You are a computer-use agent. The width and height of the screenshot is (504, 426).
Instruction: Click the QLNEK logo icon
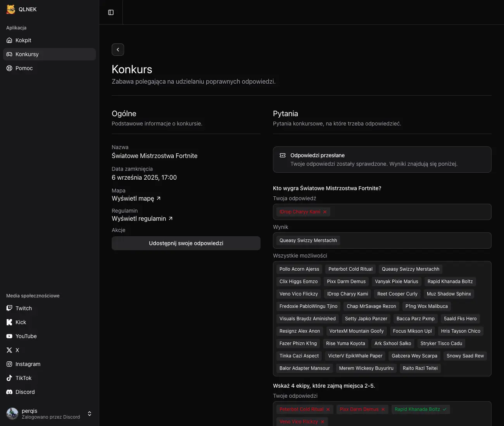[11, 9]
